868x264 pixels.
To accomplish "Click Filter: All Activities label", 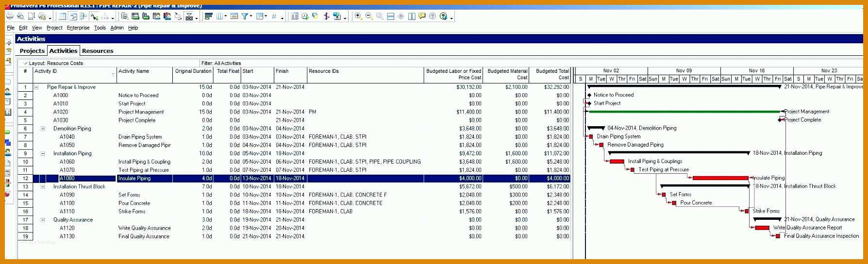I will 221,63.
